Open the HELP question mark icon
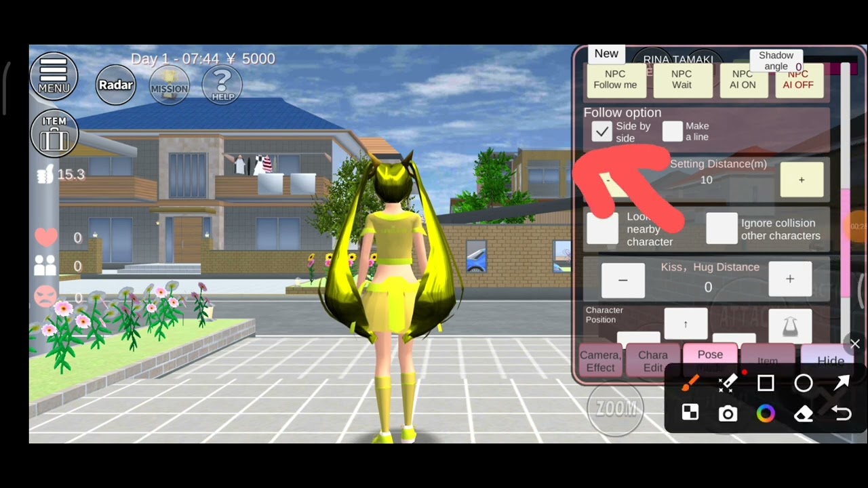Image resolution: width=868 pixels, height=488 pixels. pos(222,85)
